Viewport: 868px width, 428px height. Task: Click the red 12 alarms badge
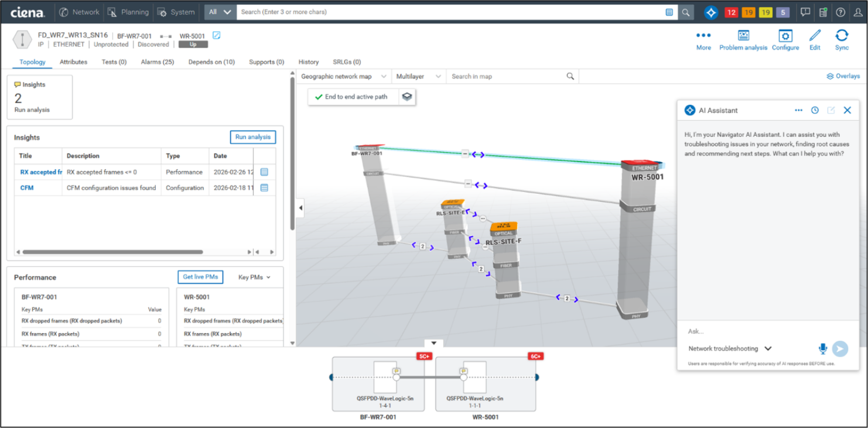pyautogui.click(x=731, y=11)
